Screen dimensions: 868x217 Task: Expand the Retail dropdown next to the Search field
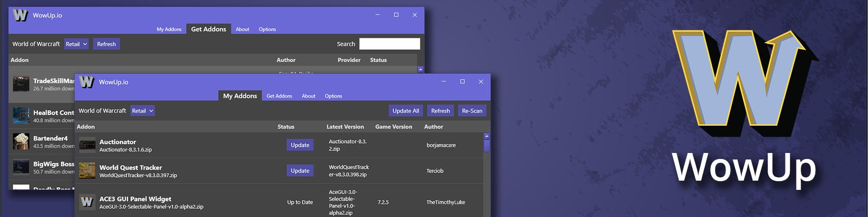click(76, 44)
